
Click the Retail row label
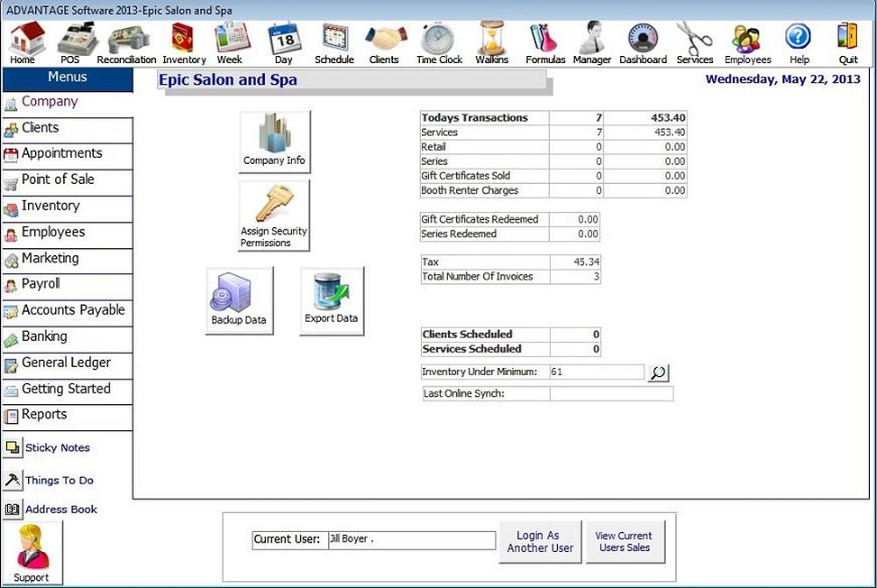tap(433, 147)
